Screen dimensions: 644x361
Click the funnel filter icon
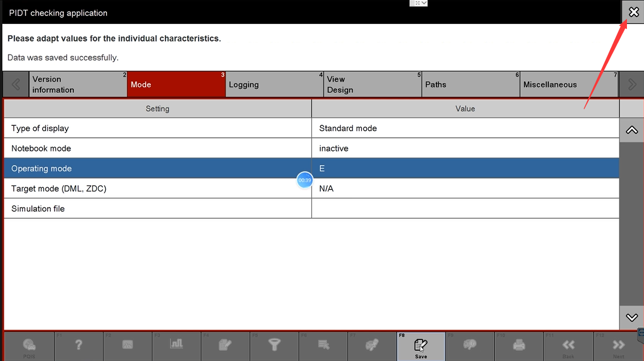[274, 345]
